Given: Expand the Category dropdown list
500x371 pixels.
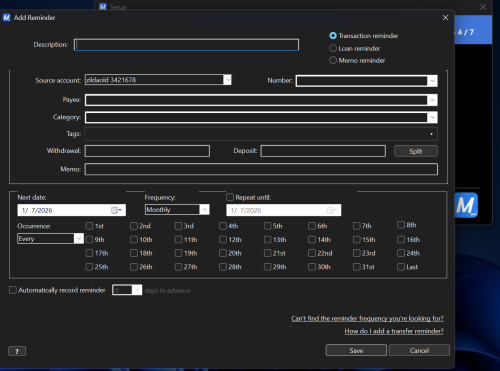Looking at the screenshot, I should coord(432,117).
